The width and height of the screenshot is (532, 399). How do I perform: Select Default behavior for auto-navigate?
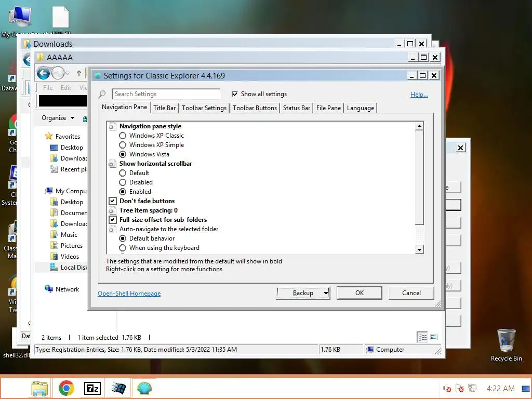tap(123, 238)
